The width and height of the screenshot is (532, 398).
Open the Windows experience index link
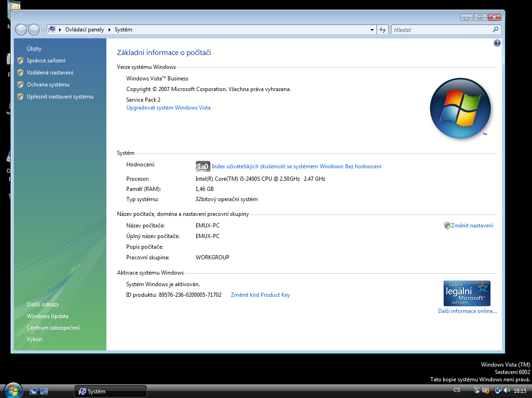click(296, 166)
